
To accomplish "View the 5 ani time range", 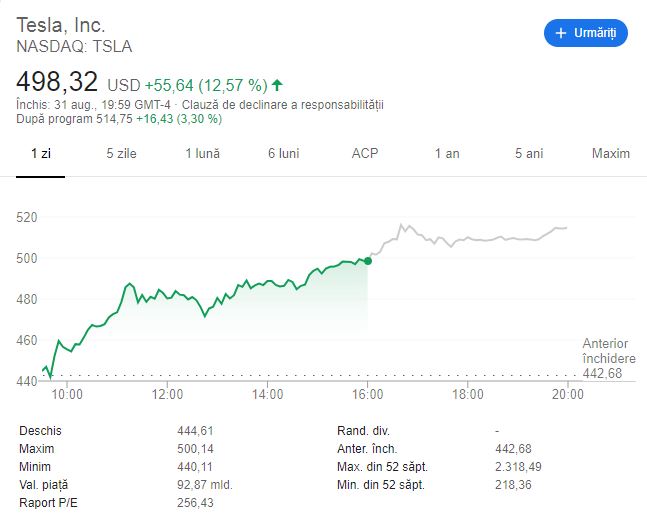I will point(529,153).
